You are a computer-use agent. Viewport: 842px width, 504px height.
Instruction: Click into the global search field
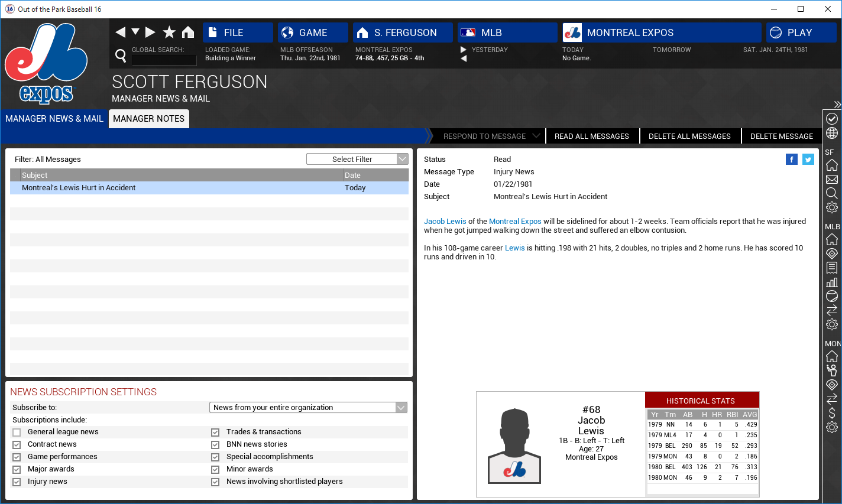click(164, 60)
